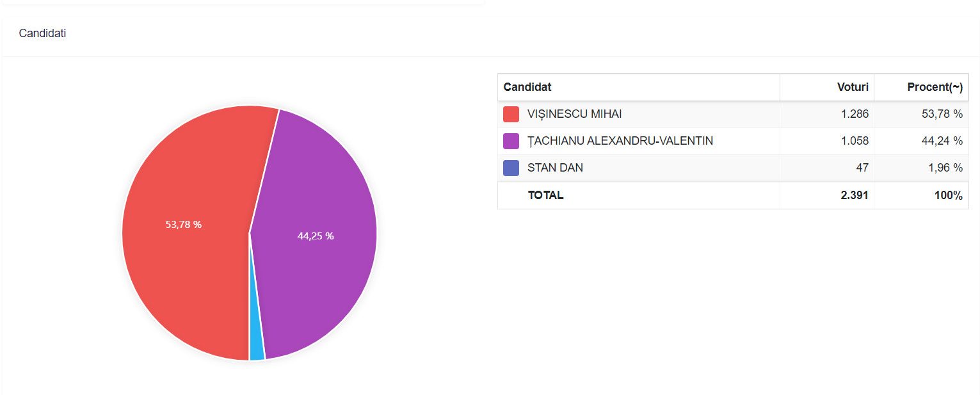980x395 pixels.
Task: Click the VIȘINESCU MIHAI candidate name
Action: 574,115
